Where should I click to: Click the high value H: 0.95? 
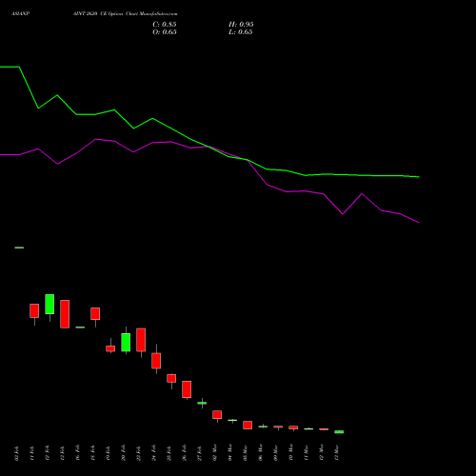coord(241,24)
